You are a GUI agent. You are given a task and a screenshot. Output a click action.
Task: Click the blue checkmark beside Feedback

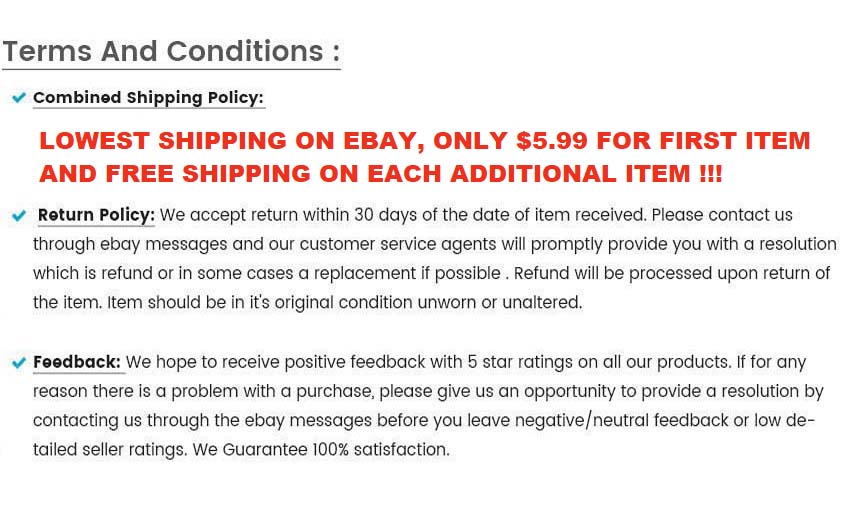tap(18, 363)
